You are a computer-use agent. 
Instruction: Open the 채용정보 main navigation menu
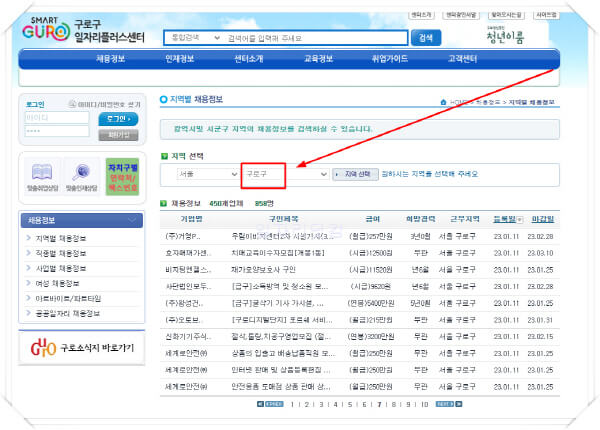tap(110, 59)
